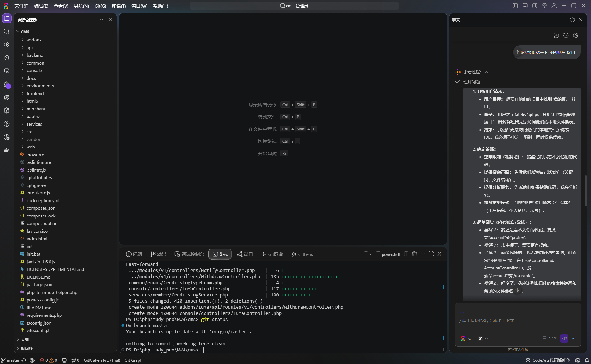Collapse the 思考过程 section
The width and height of the screenshot is (591, 364).
pos(486,72)
